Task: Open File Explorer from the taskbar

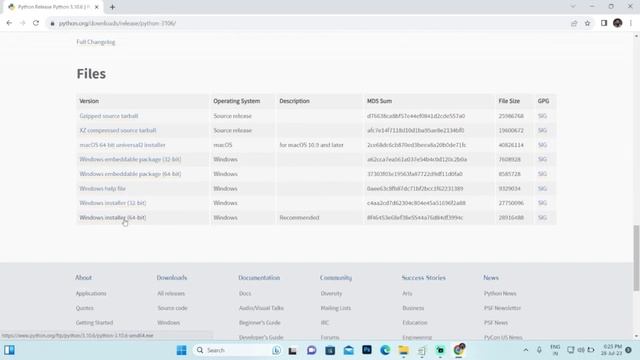Action: (x=403, y=350)
